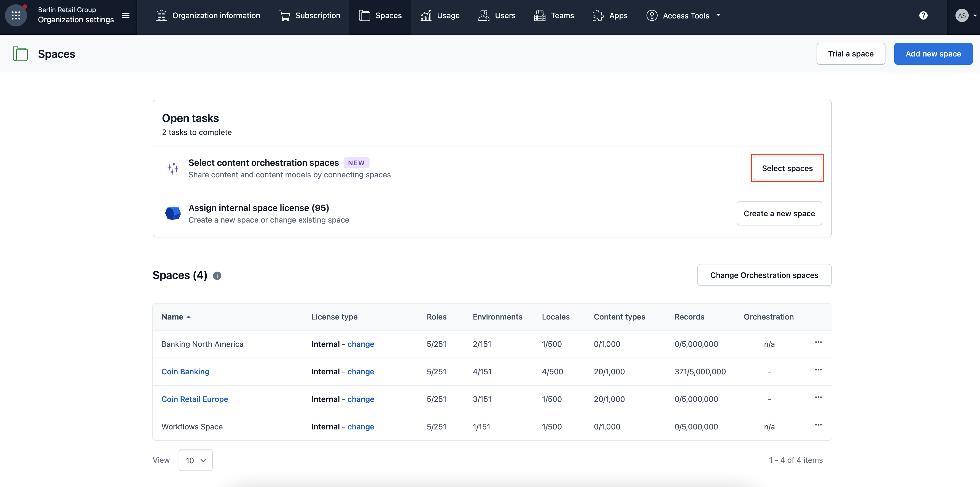Open the Coin Retail Europe space link
980x487 pixels.
[x=194, y=399]
